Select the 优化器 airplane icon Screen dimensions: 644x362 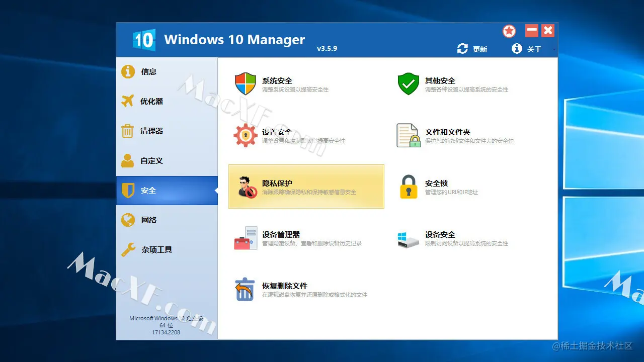[128, 101]
